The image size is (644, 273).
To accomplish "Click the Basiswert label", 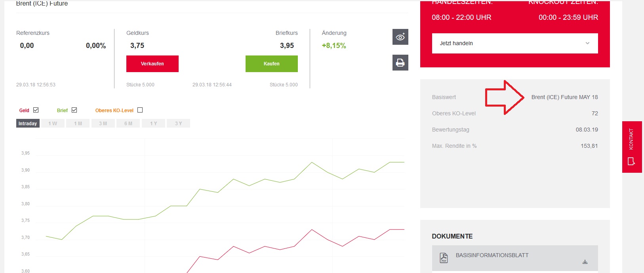I will tap(444, 97).
